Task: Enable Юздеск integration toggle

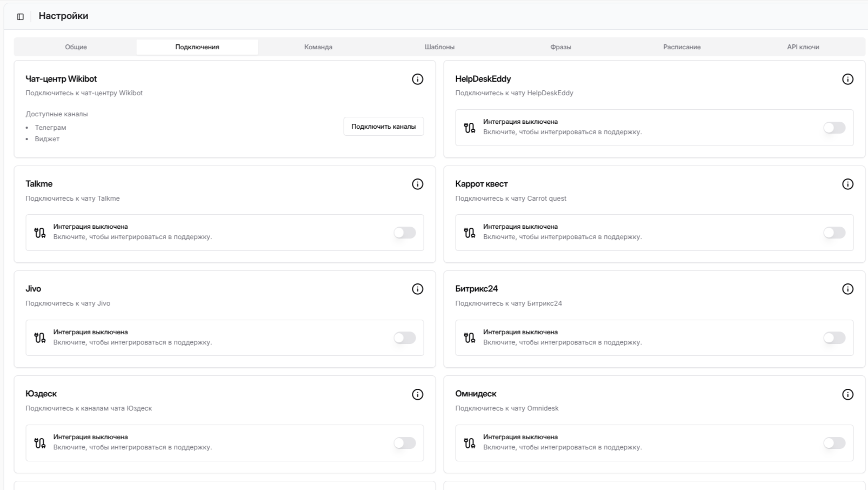Action: pos(404,443)
